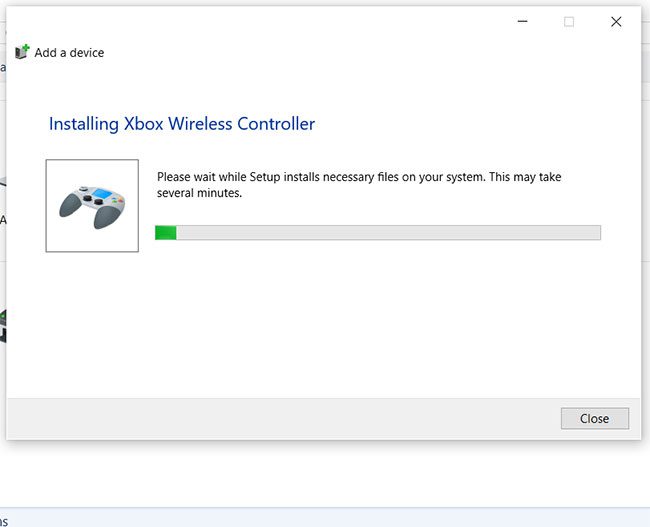
Task: Close the window with the X button
Action: (616, 21)
